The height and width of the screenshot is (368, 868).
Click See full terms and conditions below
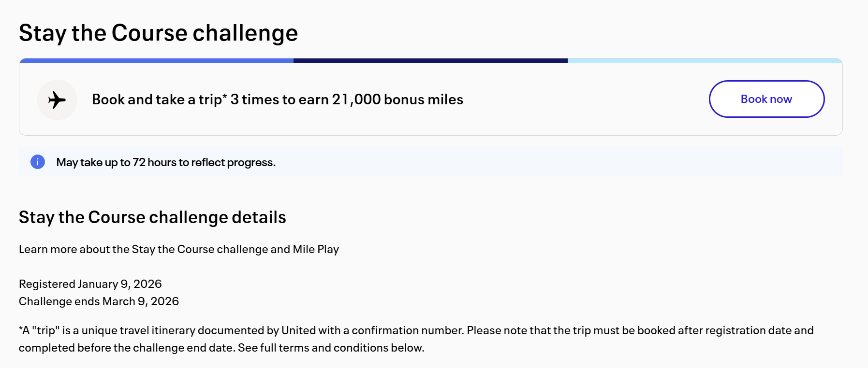[331, 348]
